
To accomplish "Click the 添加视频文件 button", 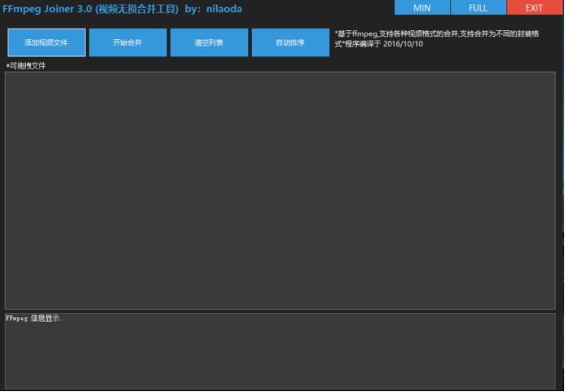I will (x=46, y=42).
